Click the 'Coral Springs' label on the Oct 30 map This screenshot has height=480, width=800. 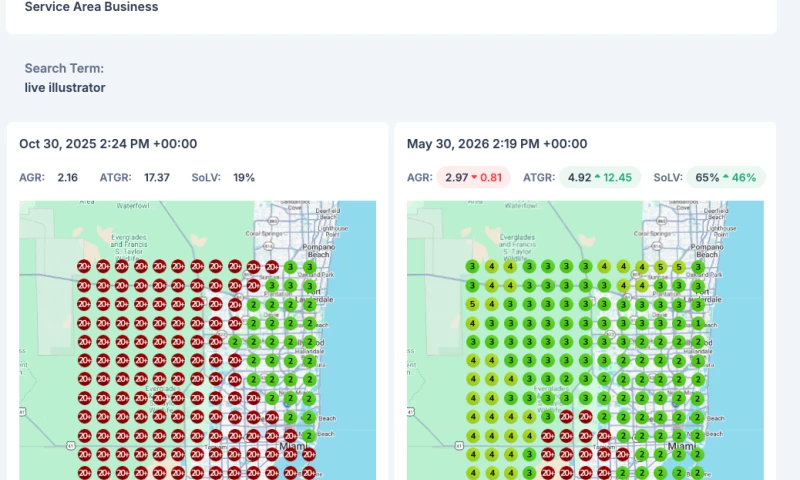(264, 234)
